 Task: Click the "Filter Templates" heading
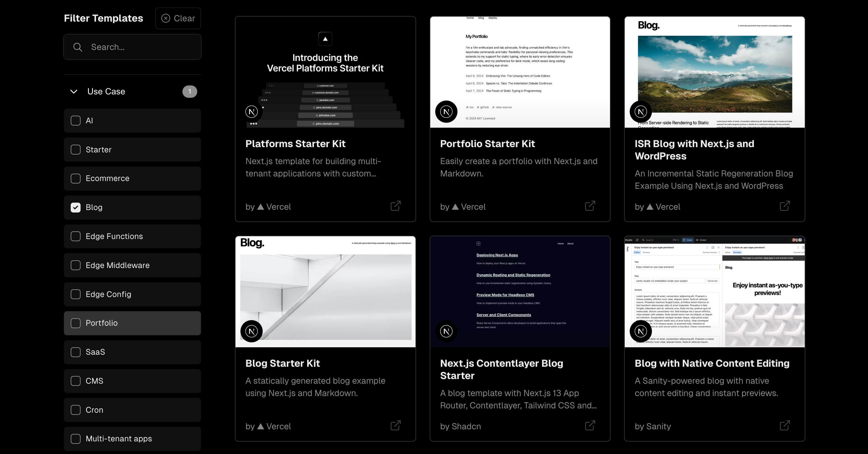(x=103, y=18)
